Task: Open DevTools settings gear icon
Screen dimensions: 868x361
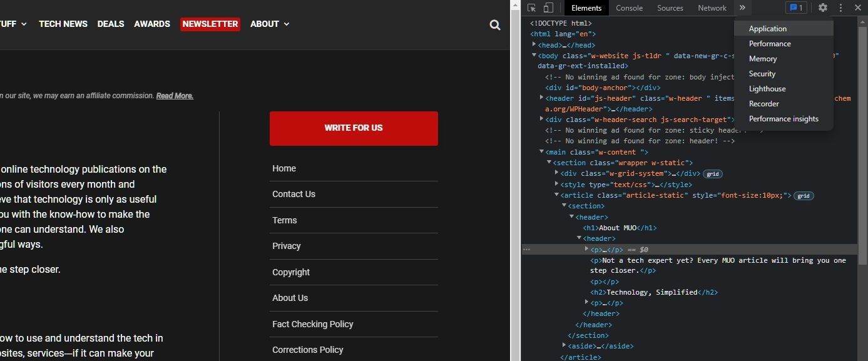Action: [823, 8]
